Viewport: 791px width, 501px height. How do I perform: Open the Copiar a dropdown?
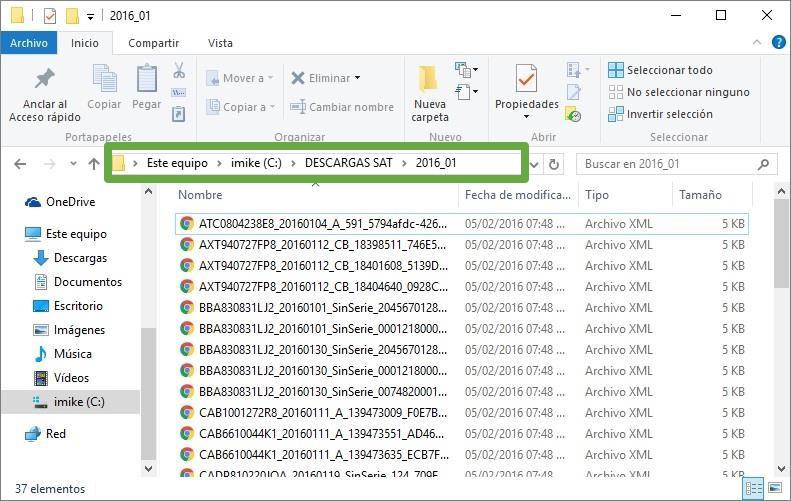tap(241, 107)
